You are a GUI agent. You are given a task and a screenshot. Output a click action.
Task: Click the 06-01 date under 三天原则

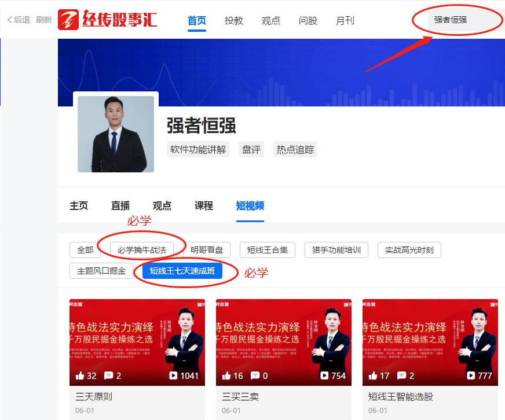[85, 411]
